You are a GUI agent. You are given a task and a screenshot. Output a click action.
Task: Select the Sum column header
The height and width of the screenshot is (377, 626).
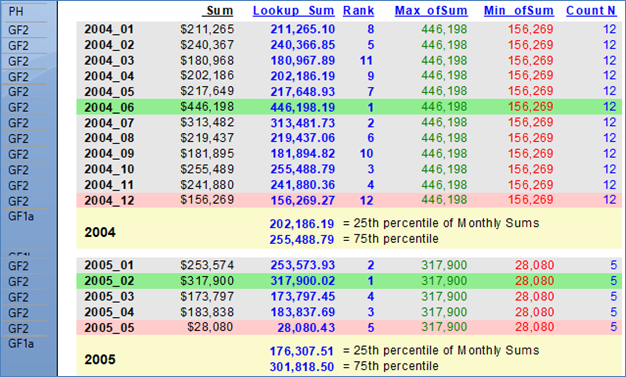point(218,11)
